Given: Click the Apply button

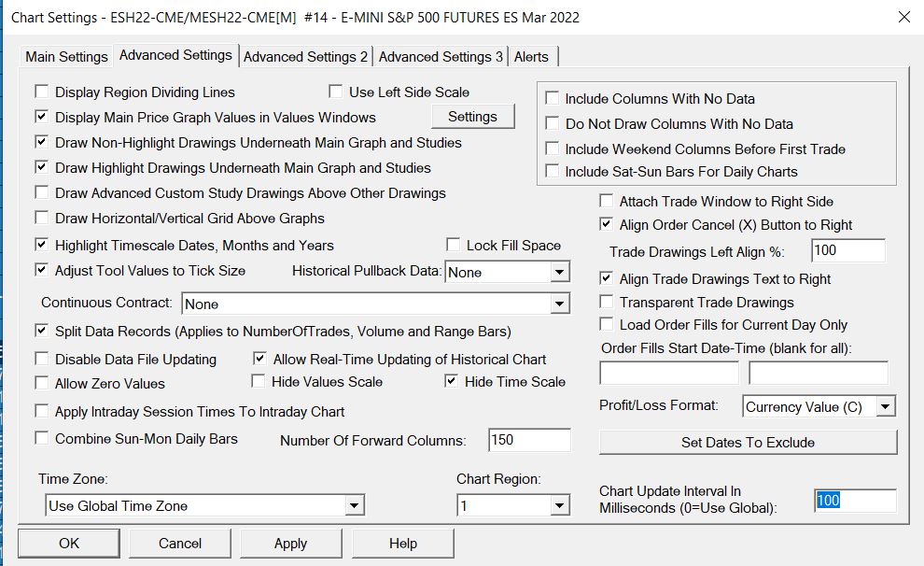Looking at the screenshot, I should point(290,543).
